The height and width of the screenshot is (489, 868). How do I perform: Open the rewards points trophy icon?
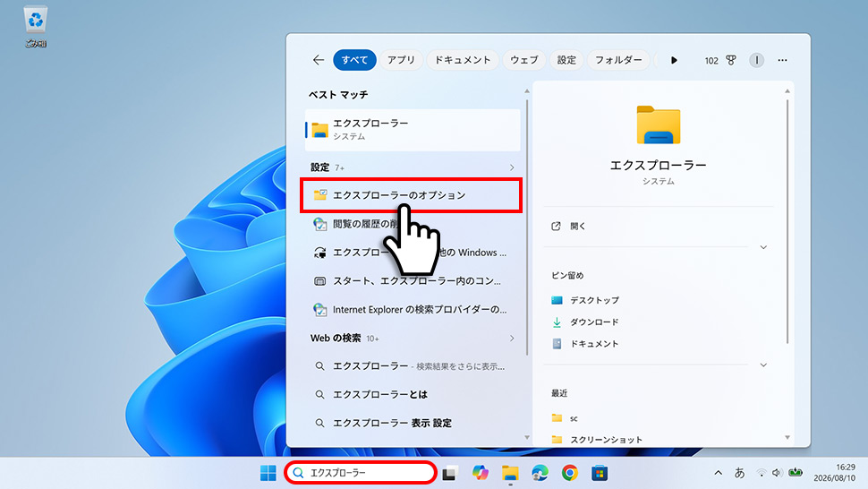731,60
